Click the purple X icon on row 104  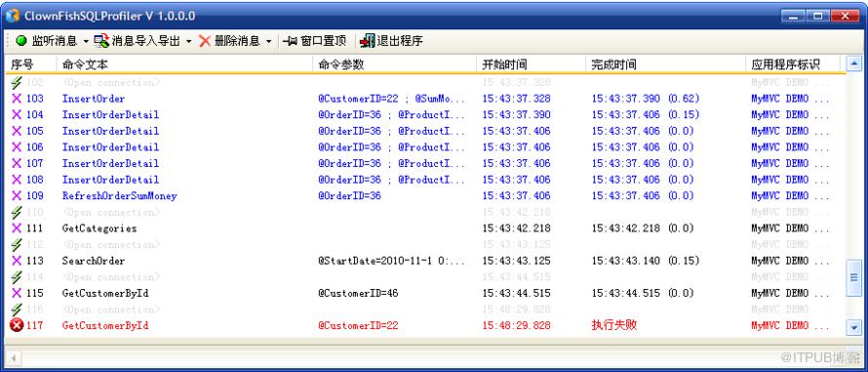[x=17, y=115]
